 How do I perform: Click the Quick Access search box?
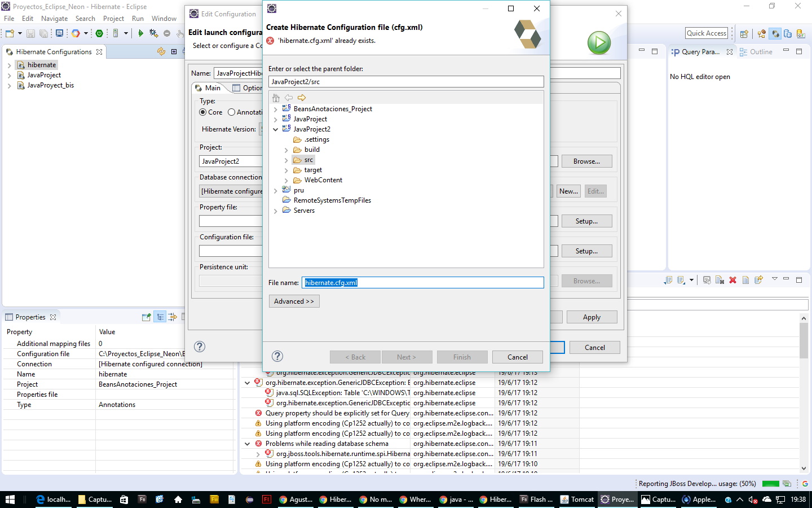(707, 33)
